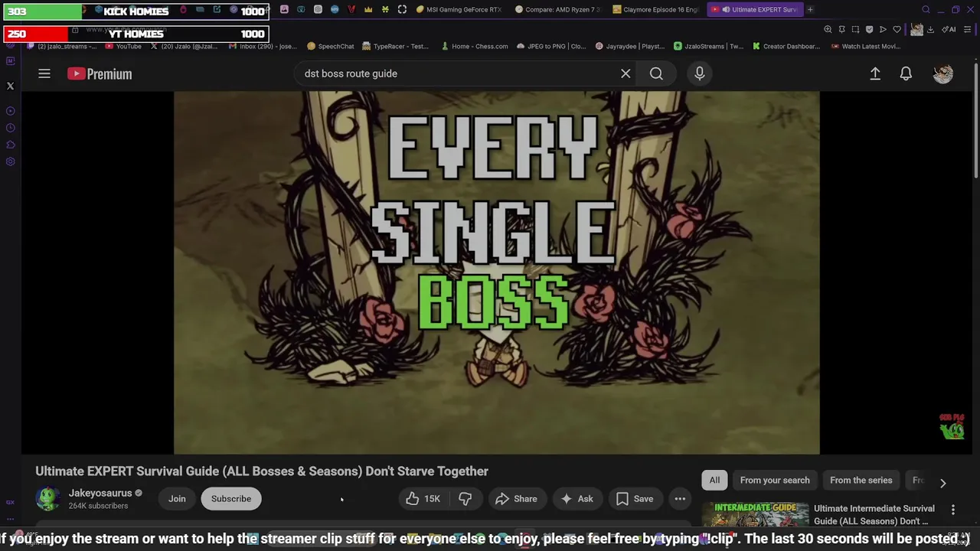Save video to playlist
Image resolution: width=980 pixels, height=551 pixels.
point(635,499)
